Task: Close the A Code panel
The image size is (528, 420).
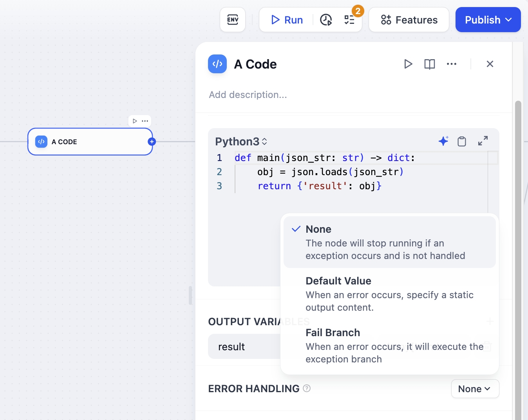Action: coord(490,64)
